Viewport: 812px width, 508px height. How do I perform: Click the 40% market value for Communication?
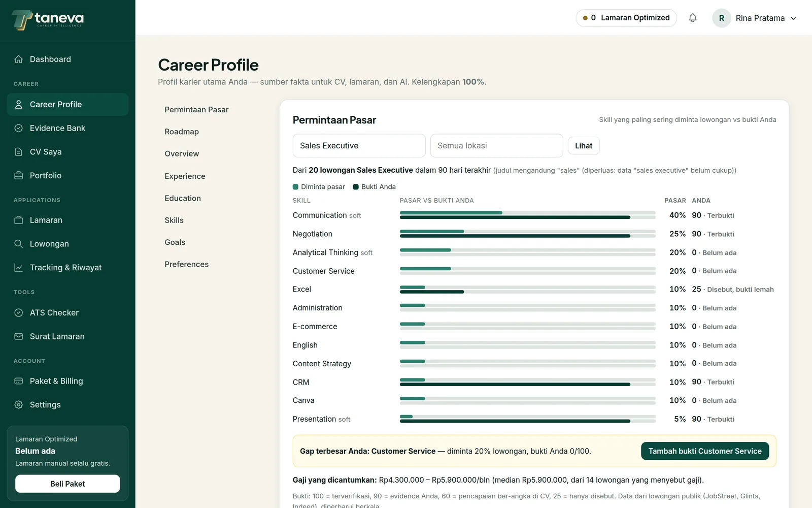678,215
